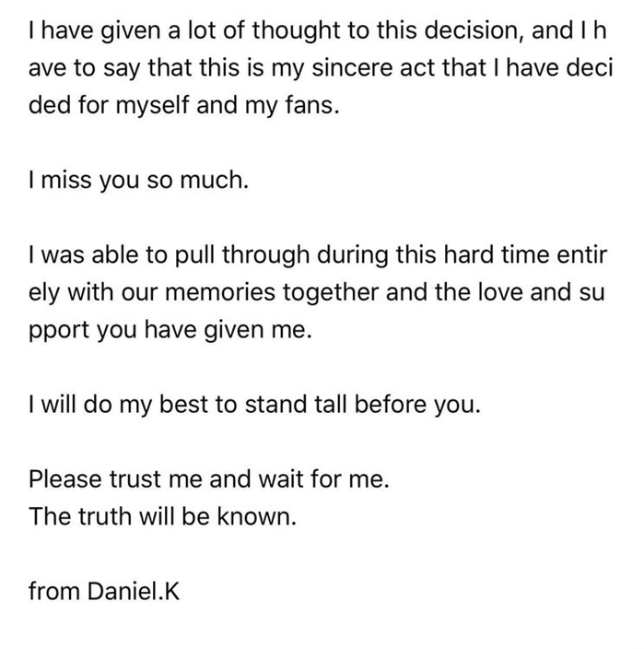The width and height of the screenshot is (644, 649).
Task: Click the word 'memories' in the paragraph
Action: click(x=220, y=292)
